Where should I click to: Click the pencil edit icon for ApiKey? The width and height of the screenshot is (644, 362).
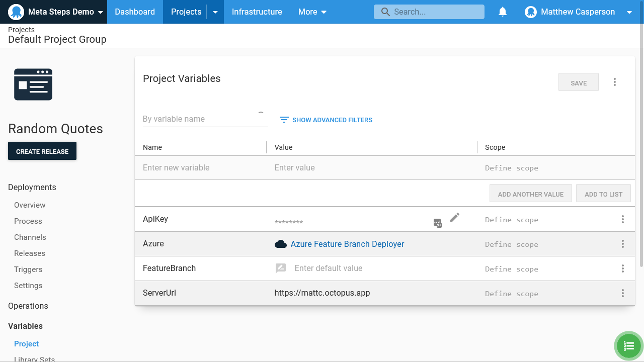pyautogui.click(x=455, y=217)
